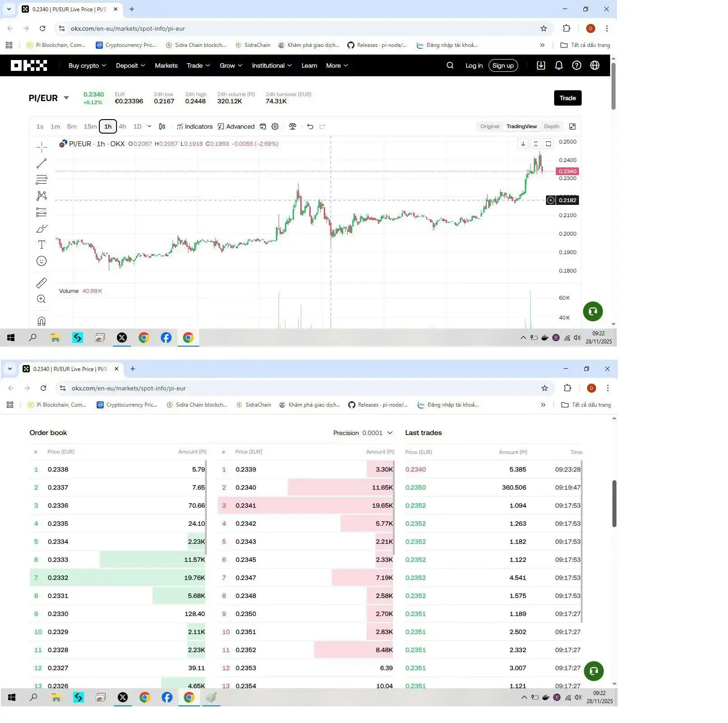The height and width of the screenshot is (723, 728).
Task: Switch chart interval to 1D
Action: tap(138, 127)
